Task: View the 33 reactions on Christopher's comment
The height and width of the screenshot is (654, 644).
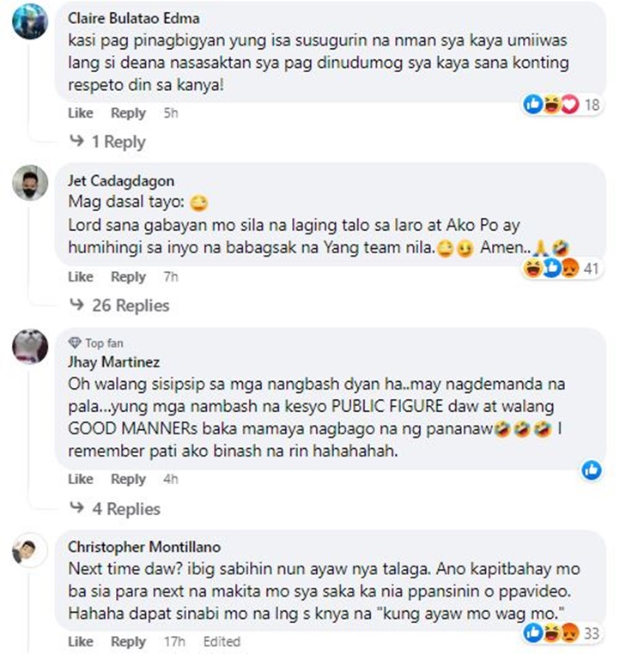Action: pos(562,633)
